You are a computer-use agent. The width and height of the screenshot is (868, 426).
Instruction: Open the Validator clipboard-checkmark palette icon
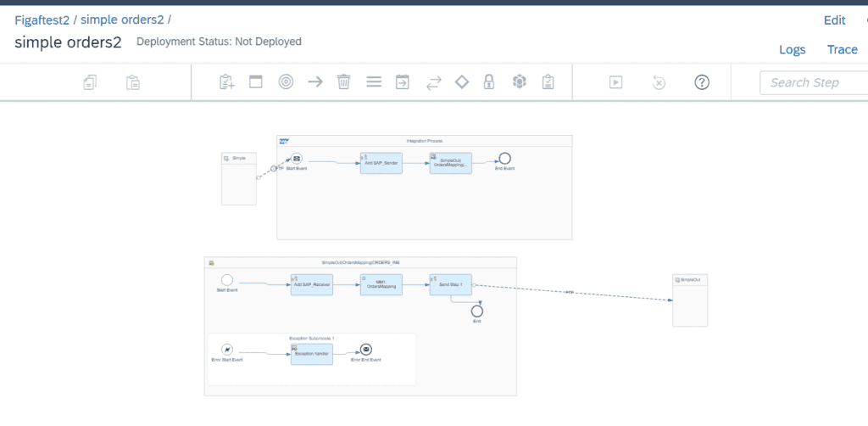[x=548, y=82]
